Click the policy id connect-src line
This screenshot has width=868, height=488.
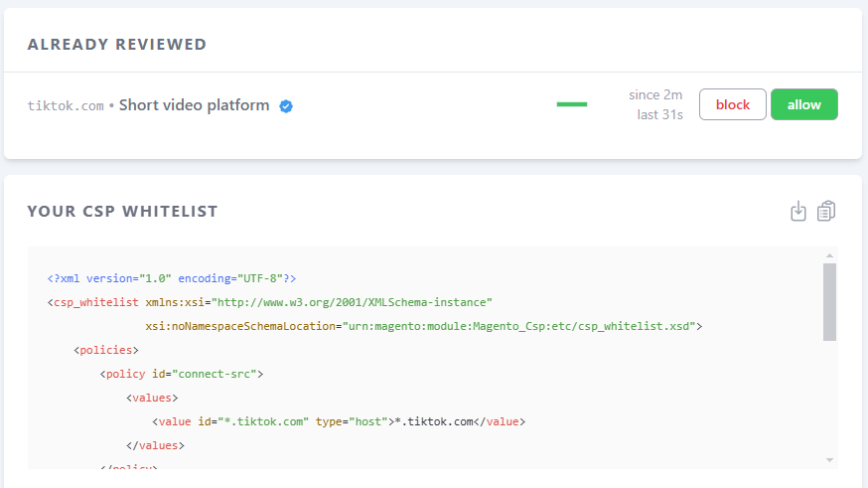182,374
